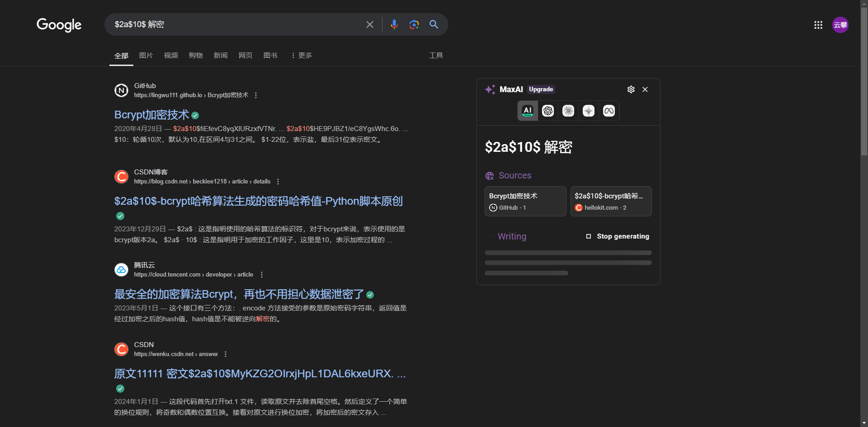
Task: Open 原文11111 密文 result link
Action: click(x=260, y=374)
